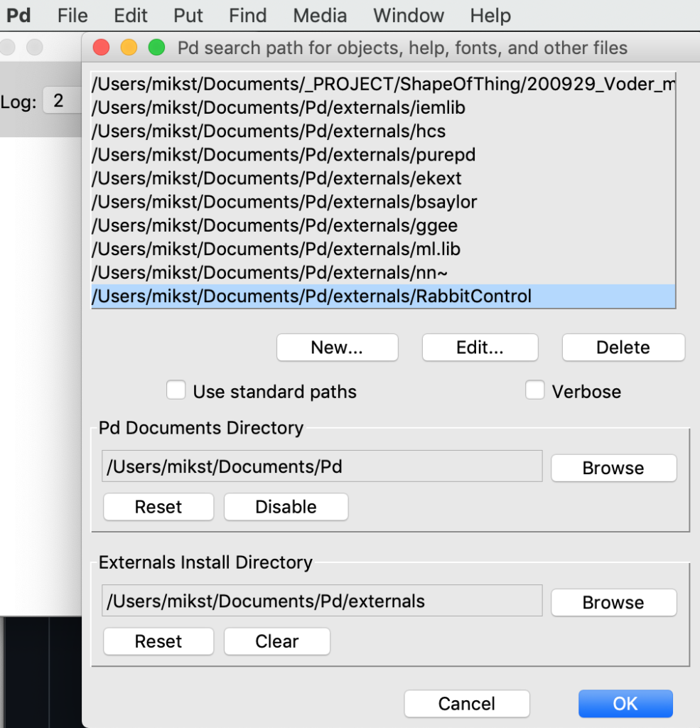The width and height of the screenshot is (700, 728).
Task: Zoom the dialog with the green button
Action: coord(157,48)
